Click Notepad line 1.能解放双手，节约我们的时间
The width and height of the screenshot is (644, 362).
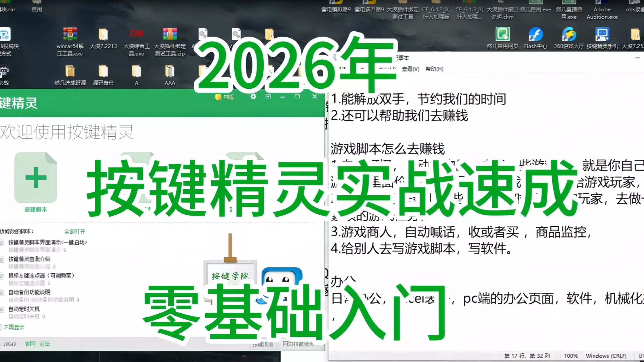[x=418, y=99]
